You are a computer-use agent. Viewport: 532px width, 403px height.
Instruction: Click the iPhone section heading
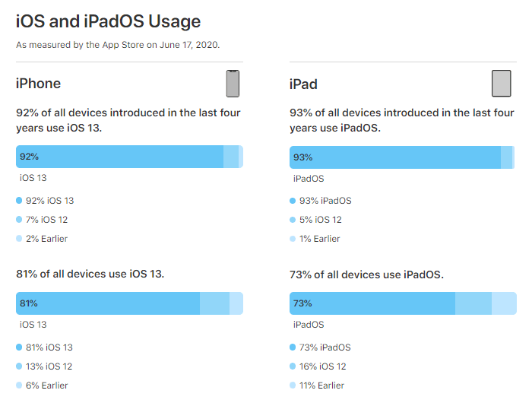(38, 84)
